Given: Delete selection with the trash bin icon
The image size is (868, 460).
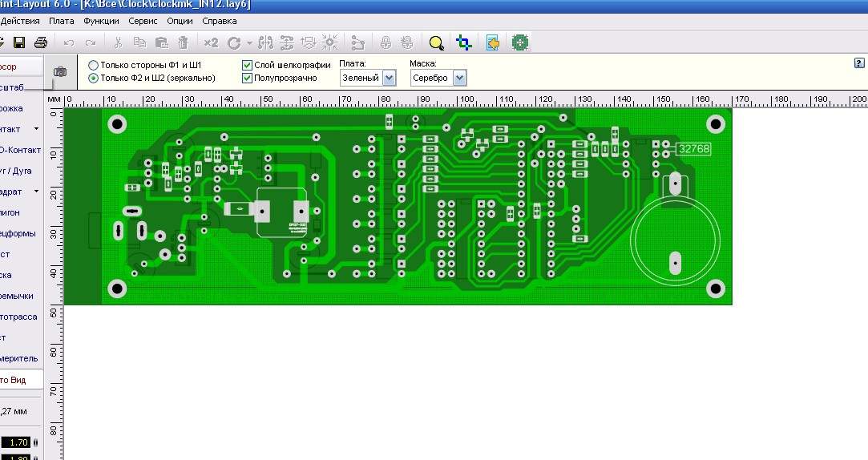Looking at the screenshot, I should click(x=184, y=42).
